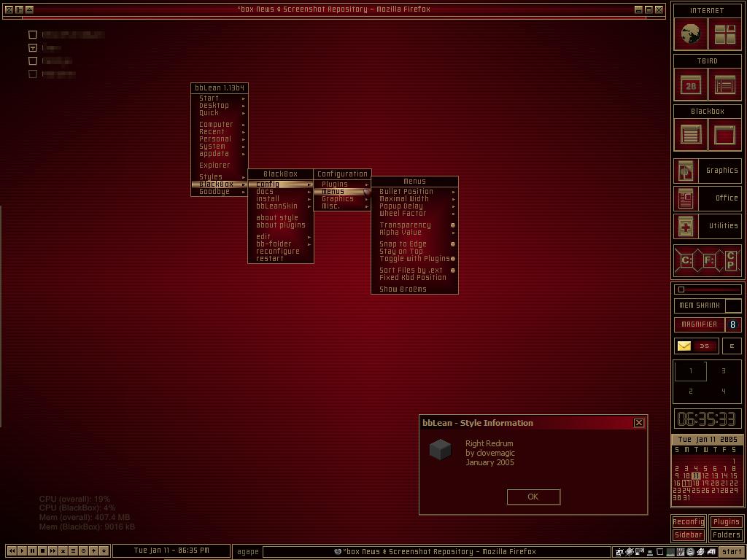Viewport: 747px width, 560px height.
Task: Click the Folders sidebar button
Action: [726, 534]
